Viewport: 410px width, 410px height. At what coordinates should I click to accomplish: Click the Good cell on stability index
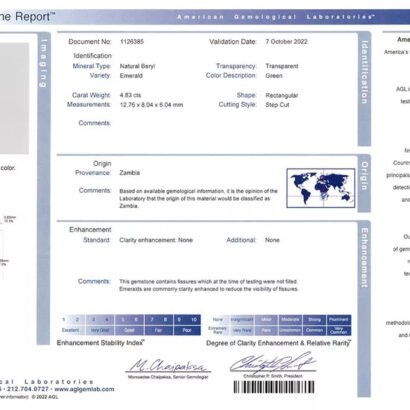pos(129,330)
